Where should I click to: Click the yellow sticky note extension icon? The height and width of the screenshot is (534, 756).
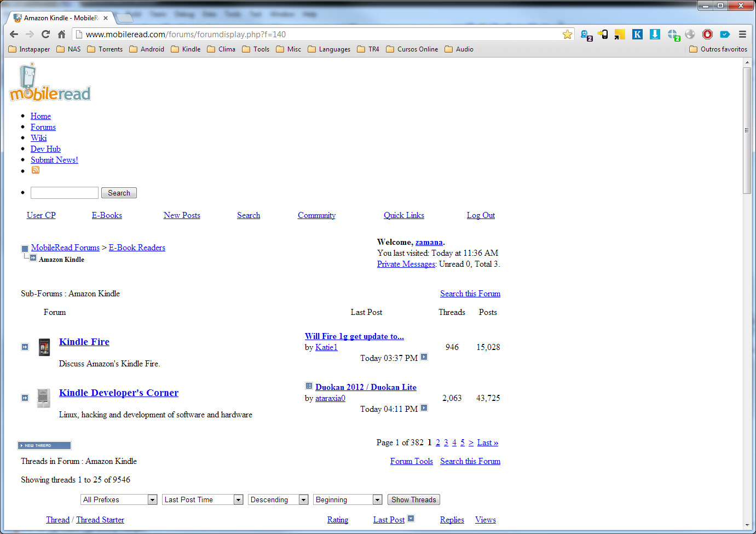click(620, 34)
